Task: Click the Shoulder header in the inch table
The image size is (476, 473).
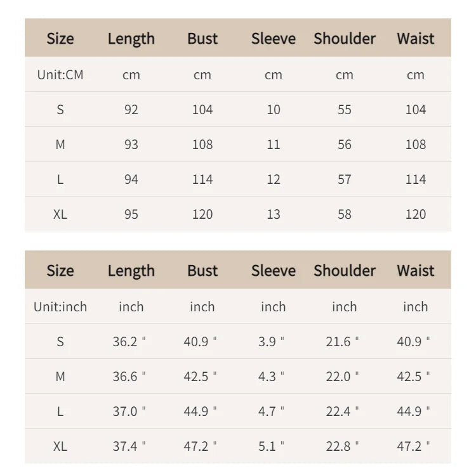Action: point(345,271)
